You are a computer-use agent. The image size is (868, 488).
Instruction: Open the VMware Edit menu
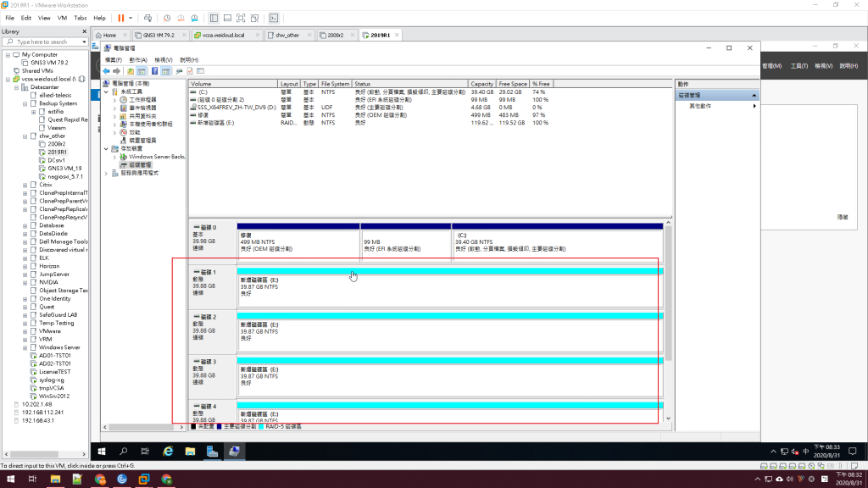(x=26, y=19)
